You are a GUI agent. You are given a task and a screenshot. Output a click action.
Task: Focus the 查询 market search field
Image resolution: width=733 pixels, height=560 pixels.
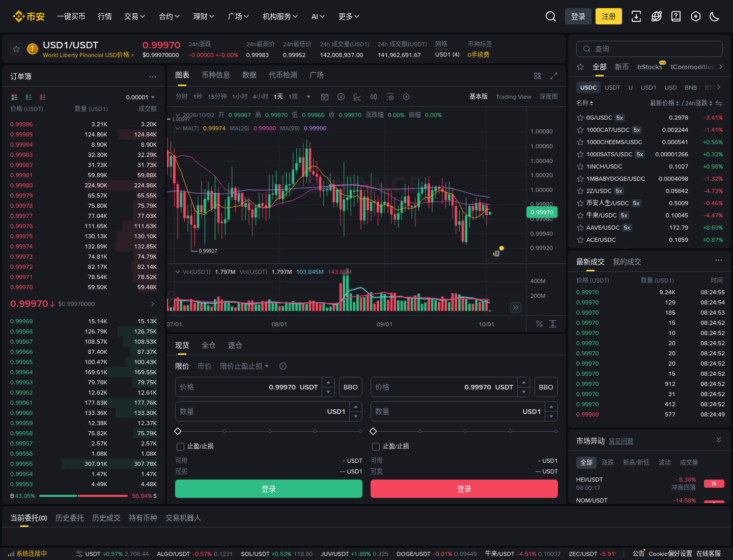(x=650, y=49)
